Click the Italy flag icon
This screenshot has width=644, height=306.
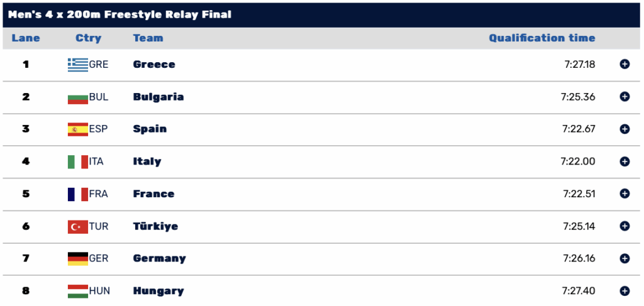pos(78,161)
